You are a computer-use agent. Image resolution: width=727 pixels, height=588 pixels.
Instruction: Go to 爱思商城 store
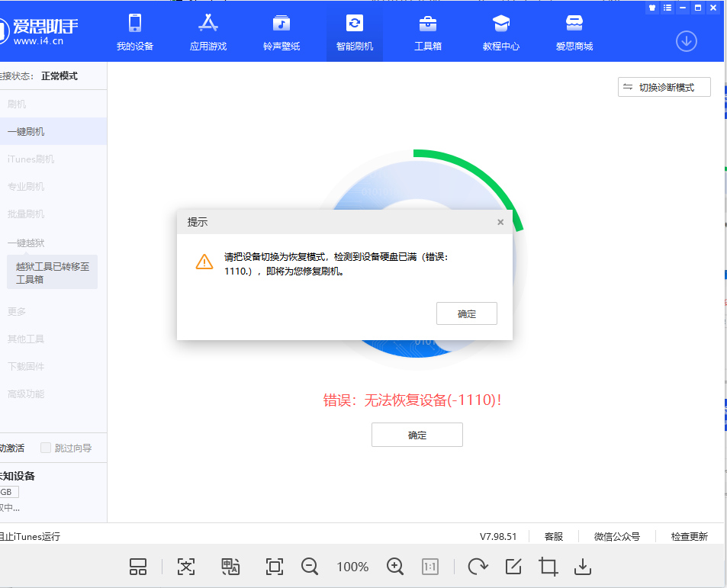coord(574,32)
